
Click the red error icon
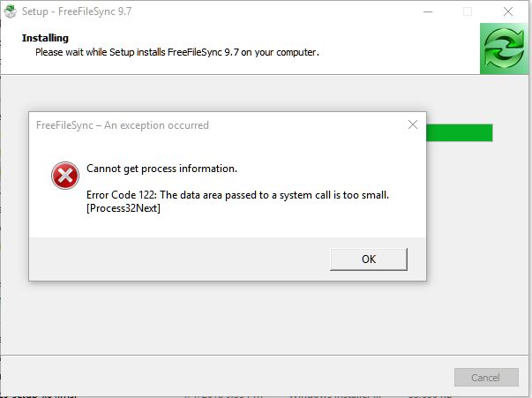[65, 176]
